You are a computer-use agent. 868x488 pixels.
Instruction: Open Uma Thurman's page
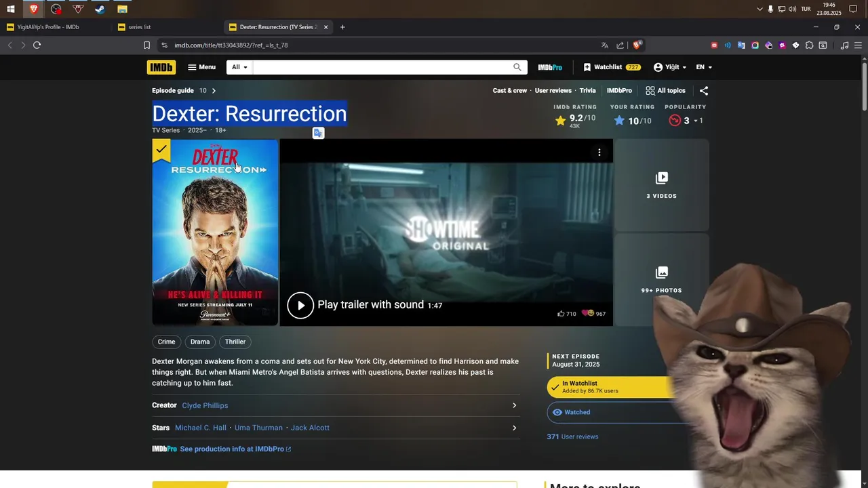tap(258, 428)
